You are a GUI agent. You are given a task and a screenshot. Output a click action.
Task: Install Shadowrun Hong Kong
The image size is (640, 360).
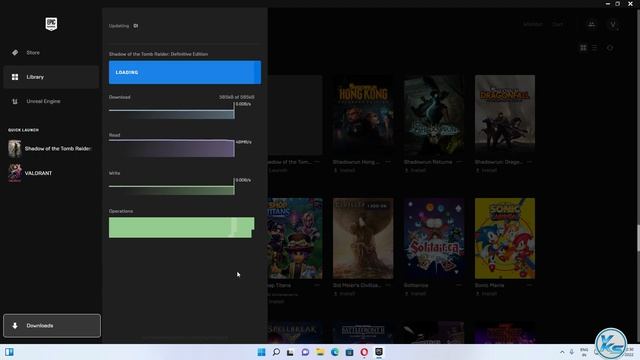pyautogui.click(x=344, y=170)
